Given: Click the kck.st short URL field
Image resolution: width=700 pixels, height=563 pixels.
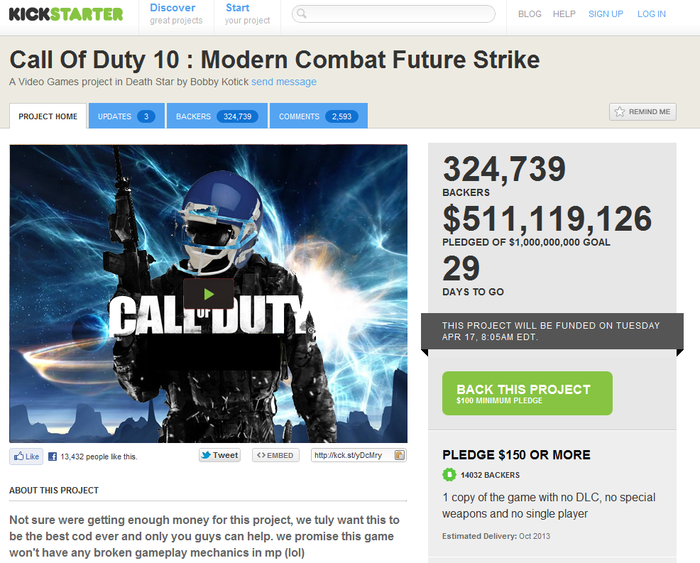Looking at the screenshot, I should click(351, 455).
